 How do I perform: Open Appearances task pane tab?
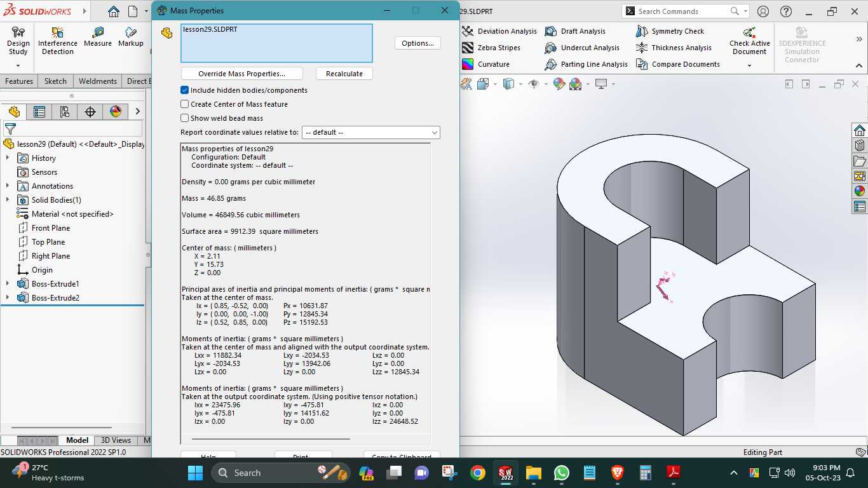coord(860,191)
